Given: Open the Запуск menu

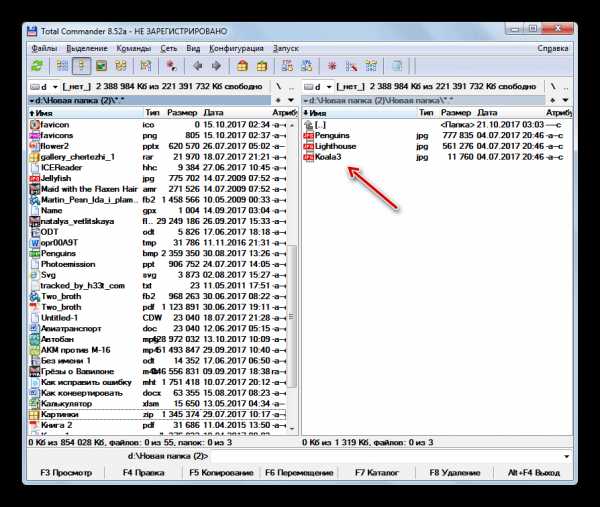Looking at the screenshot, I should click(285, 49).
